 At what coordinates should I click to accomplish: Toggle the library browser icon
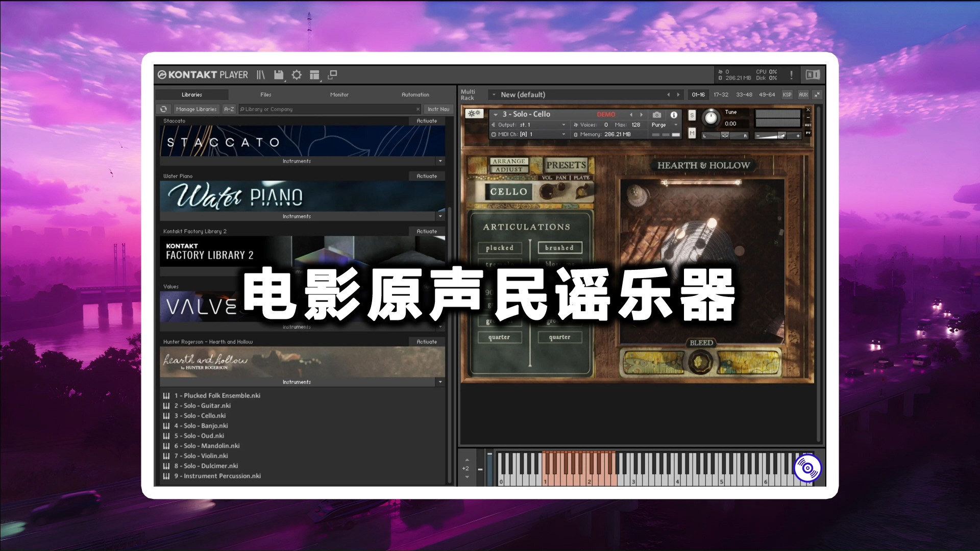261,75
